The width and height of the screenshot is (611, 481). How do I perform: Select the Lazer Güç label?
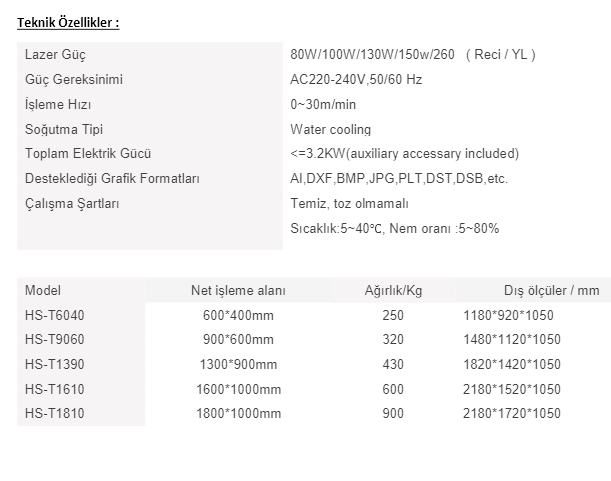(x=55, y=55)
